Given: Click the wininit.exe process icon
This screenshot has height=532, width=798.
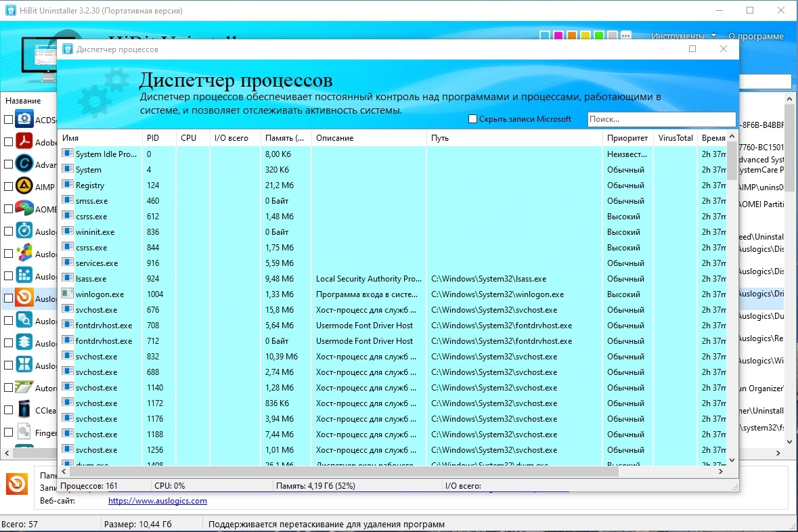Looking at the screenshot, I should 67,231.
